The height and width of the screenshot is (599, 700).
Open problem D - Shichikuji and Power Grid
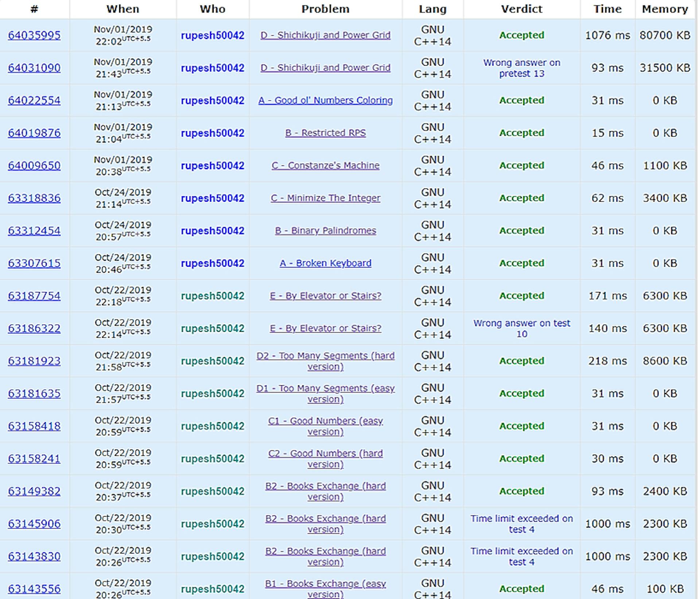[326, 35]
